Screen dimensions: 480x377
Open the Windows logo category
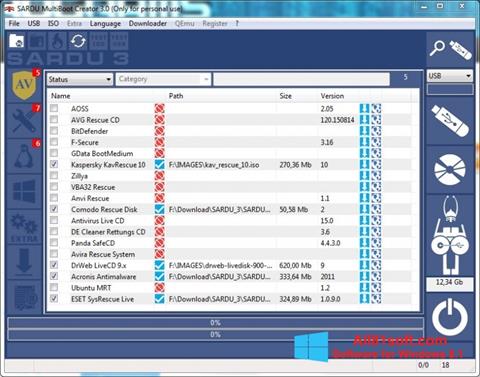point(24,191)
